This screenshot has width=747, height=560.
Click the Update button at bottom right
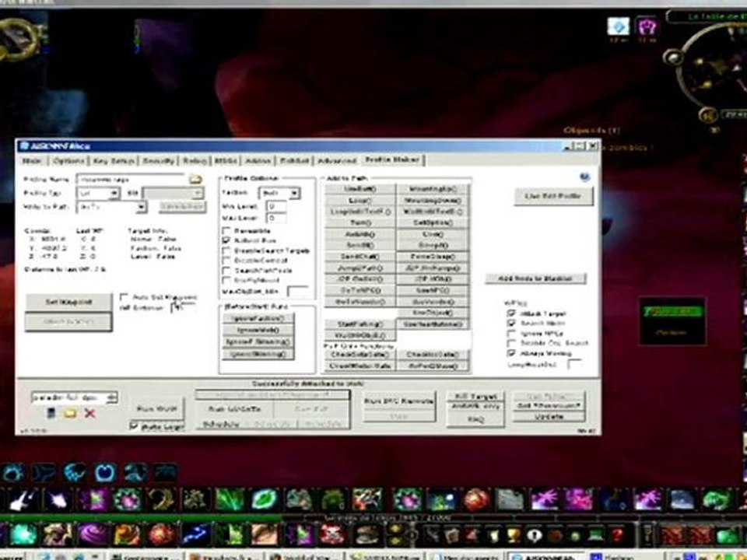549,417
